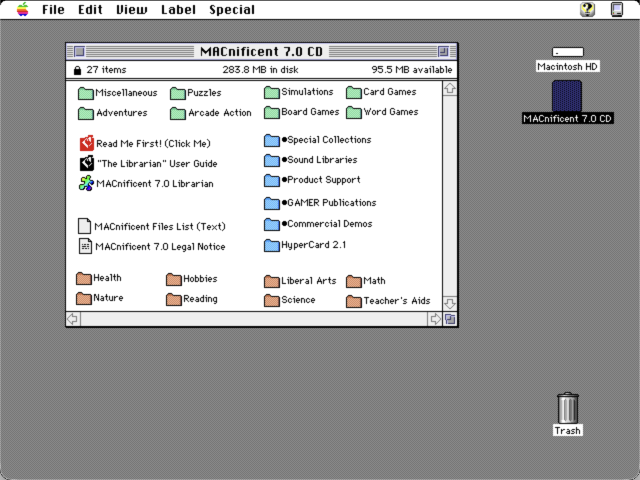
Task: Select the MACnificent 7.0 CD desktop disc icon
Action: tap(567, 96)
